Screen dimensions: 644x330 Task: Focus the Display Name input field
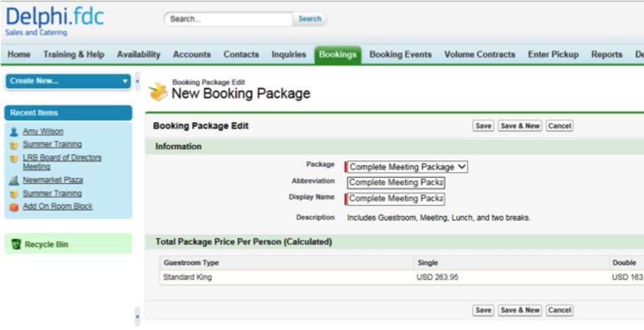(396, 198)
